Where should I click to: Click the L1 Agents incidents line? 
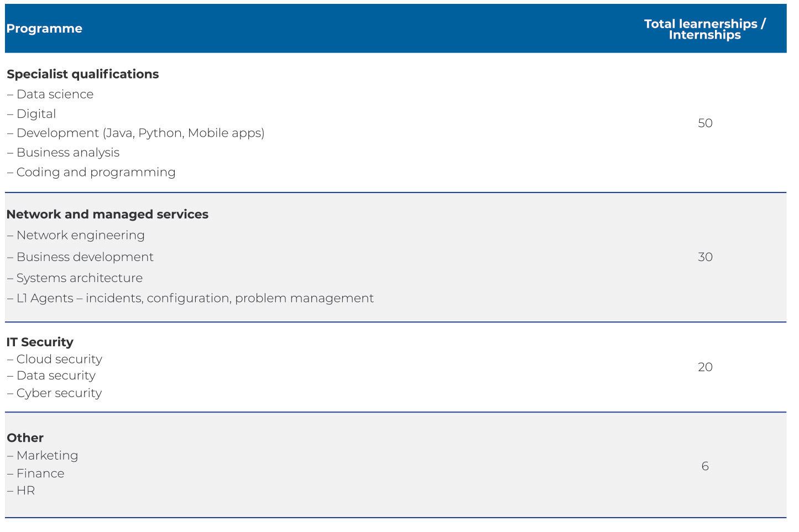coord(195,299)
